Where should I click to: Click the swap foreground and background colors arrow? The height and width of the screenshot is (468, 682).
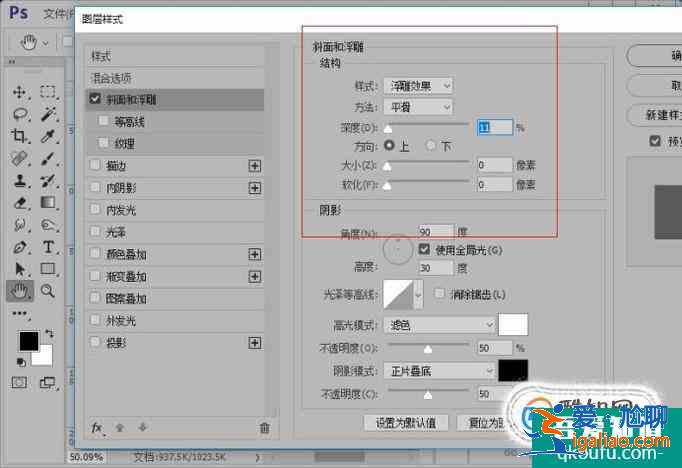(x=50, y=334)
